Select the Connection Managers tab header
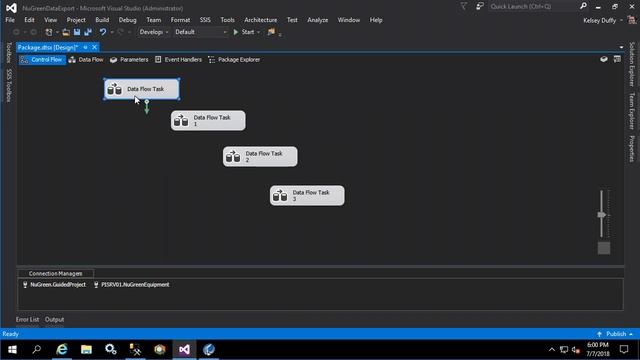Image resolution: width=640 pixels, height=360 pixels. 56,273
